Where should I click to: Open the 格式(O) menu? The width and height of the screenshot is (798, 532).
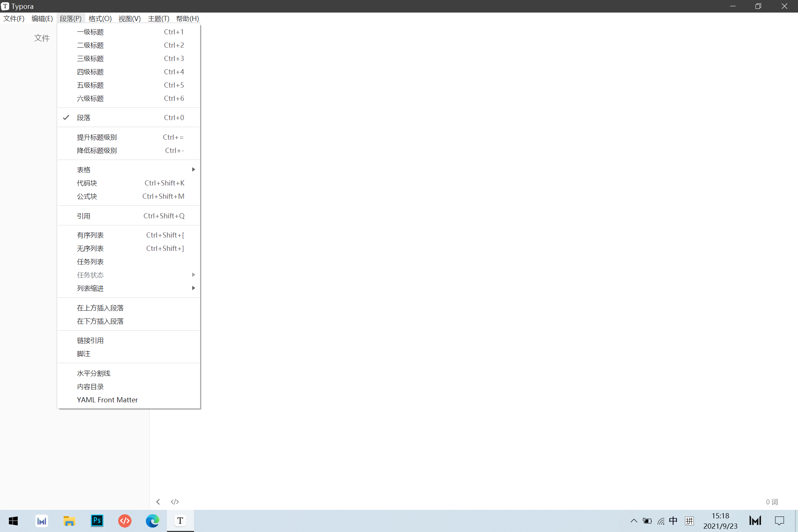click(x=100, y=19)
